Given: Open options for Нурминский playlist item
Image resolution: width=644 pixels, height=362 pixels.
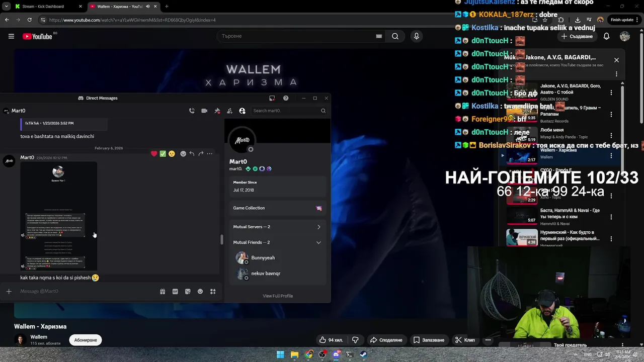Looking at the screenshot, I should click(x=611, y=238).
